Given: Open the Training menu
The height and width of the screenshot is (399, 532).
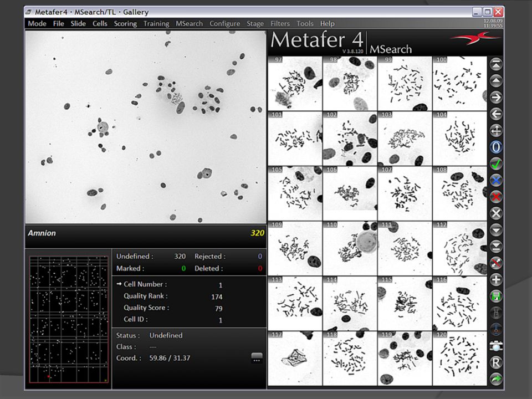Looking at the screenshot, I should click(x=156, y=23).
